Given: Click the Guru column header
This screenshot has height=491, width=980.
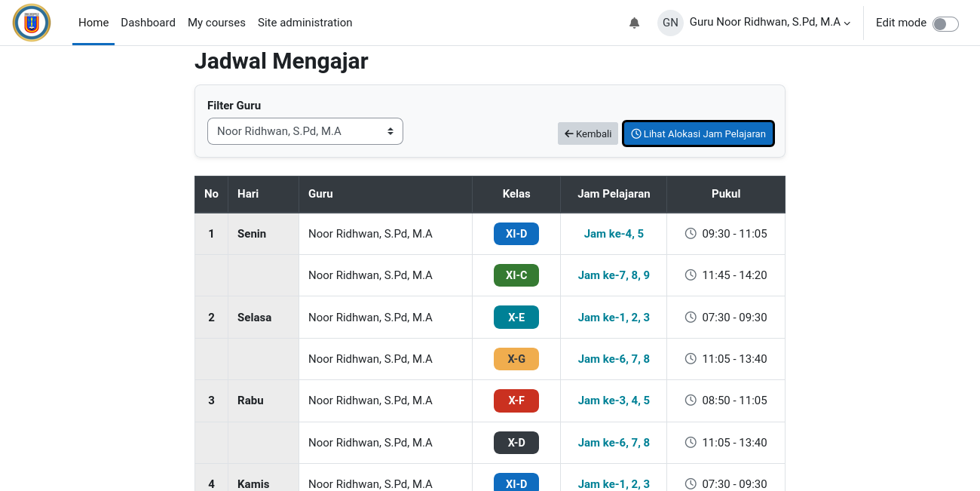Looking at the screenshot, I should point(385,194).
